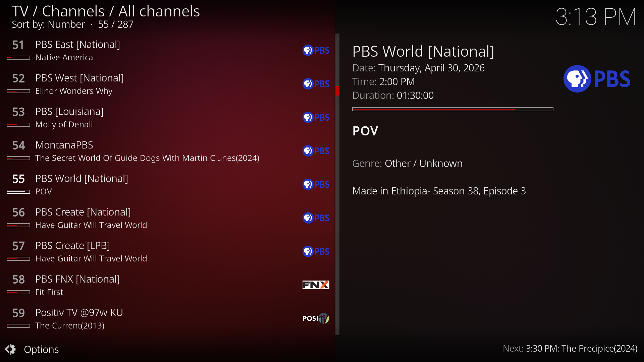Click Molly of Denali program title
The height and width of the screenshot is (362, 644).
pyautogui.click(x=64, y=124)
